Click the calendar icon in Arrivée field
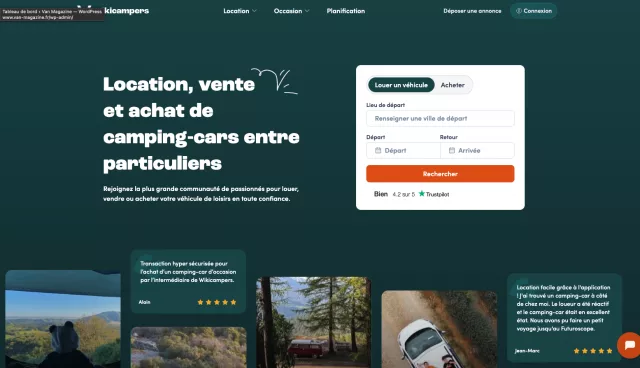 452,151
